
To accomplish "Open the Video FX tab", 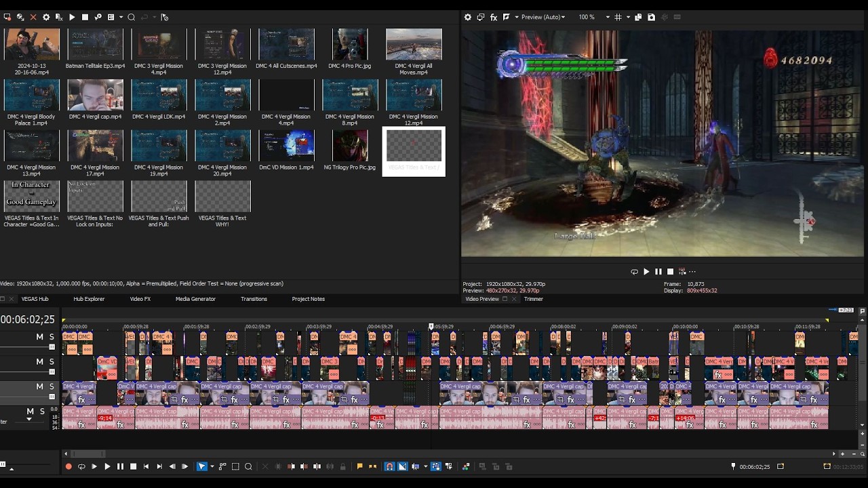I will 140,299.
